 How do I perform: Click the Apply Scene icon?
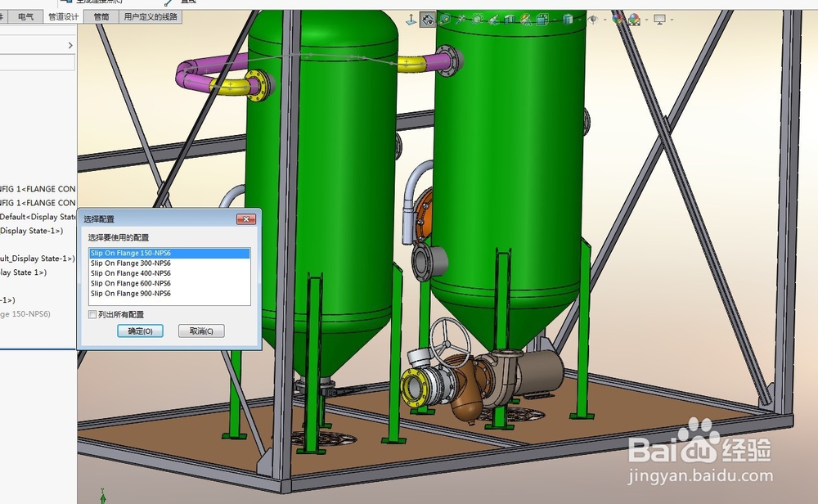pos(635,20)
